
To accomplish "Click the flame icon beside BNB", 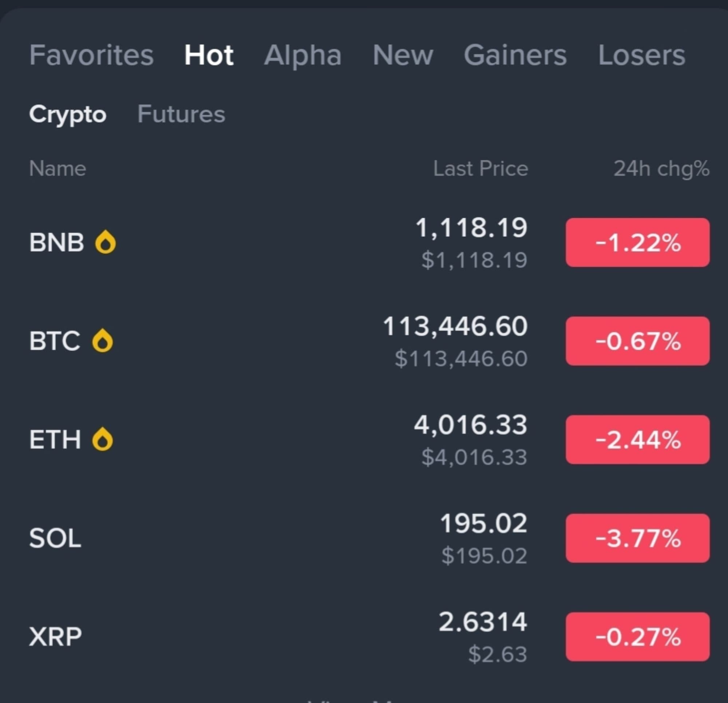I will click(106, 242).
